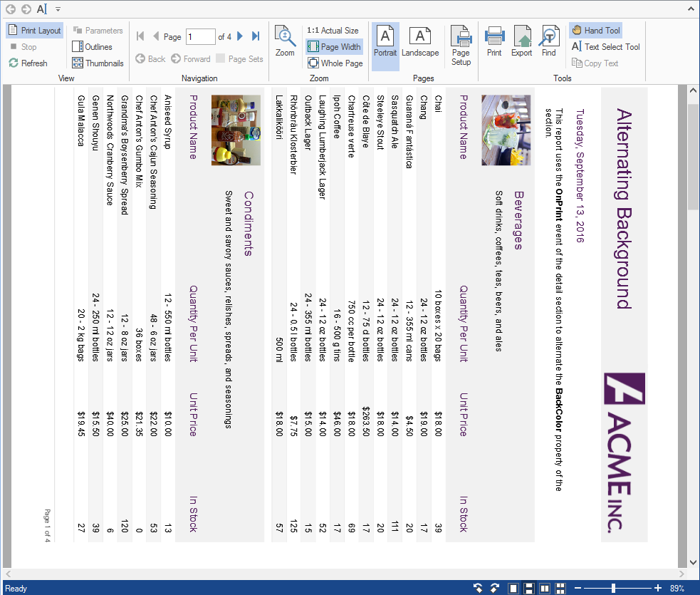Open Page Setup

tap(461, 46)
